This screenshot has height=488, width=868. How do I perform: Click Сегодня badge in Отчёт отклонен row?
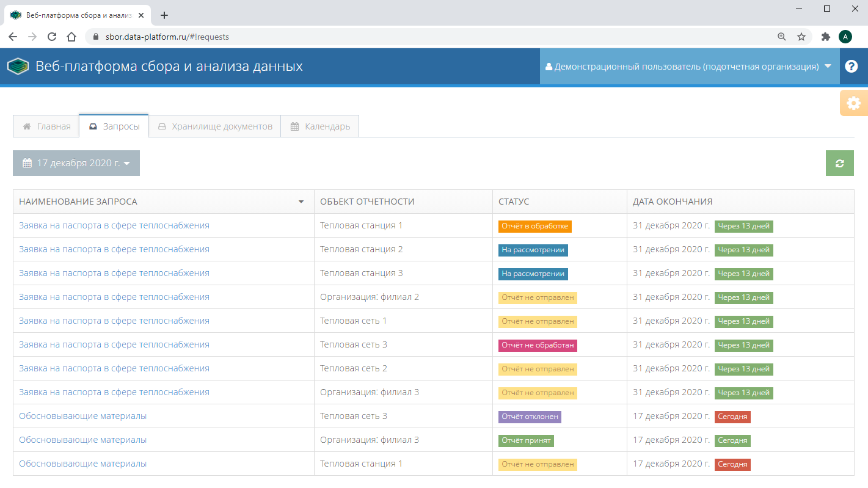[732, 417]
